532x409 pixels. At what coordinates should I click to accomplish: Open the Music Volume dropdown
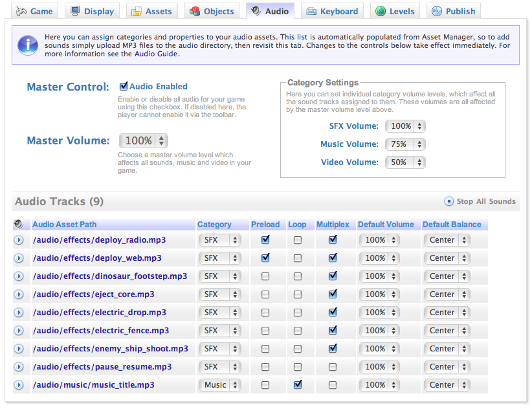405,144
